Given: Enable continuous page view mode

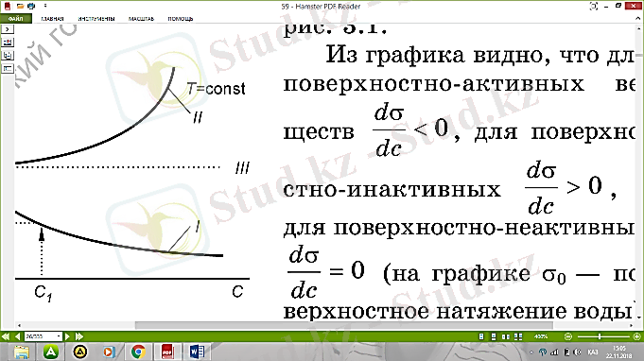Looking at the screenshot, I should pos(494,336).
